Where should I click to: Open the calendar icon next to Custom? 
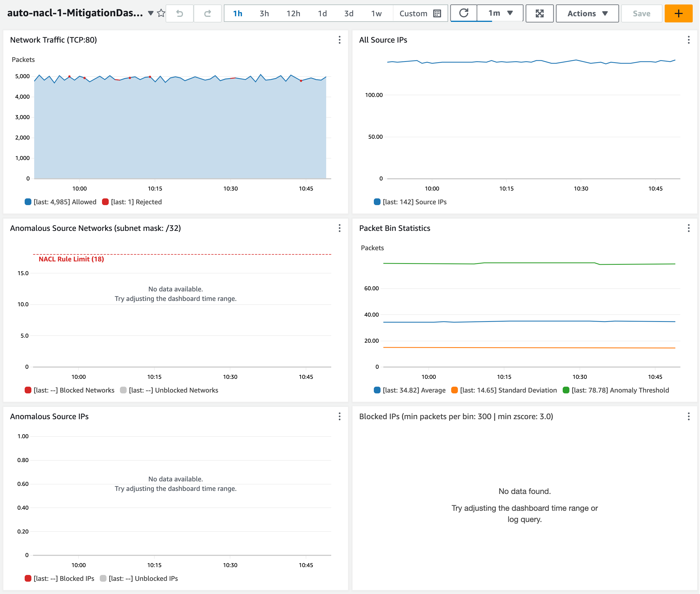pos(437,13)
